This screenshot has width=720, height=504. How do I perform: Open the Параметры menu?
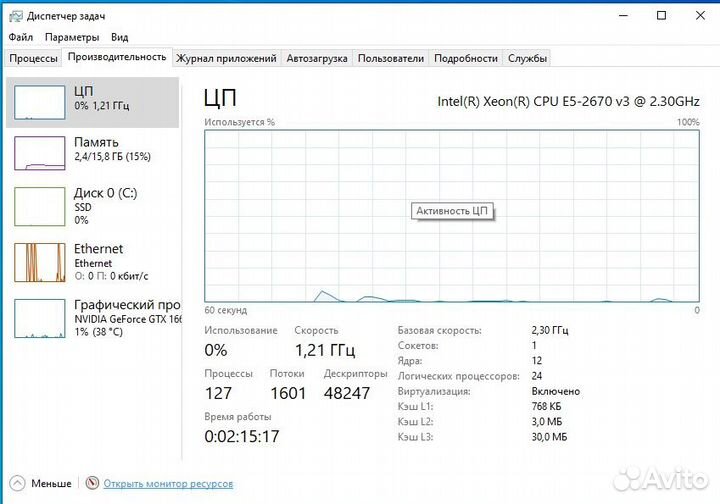point(72,37)
